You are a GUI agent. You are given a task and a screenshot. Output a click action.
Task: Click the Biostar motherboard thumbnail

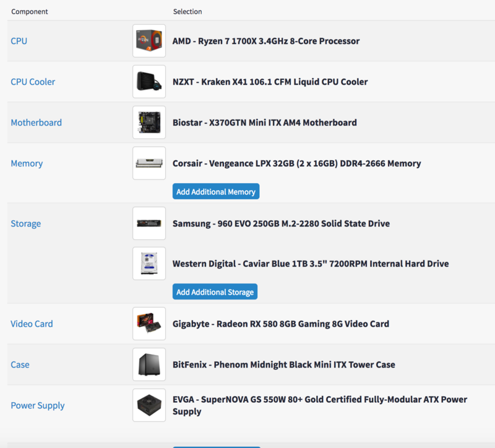point(149,123)
